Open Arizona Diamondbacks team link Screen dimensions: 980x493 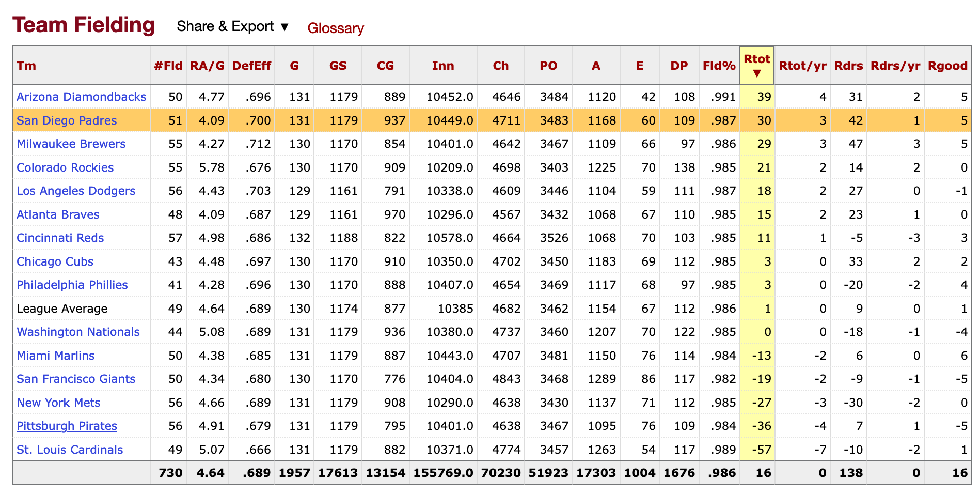pos(82,97)
